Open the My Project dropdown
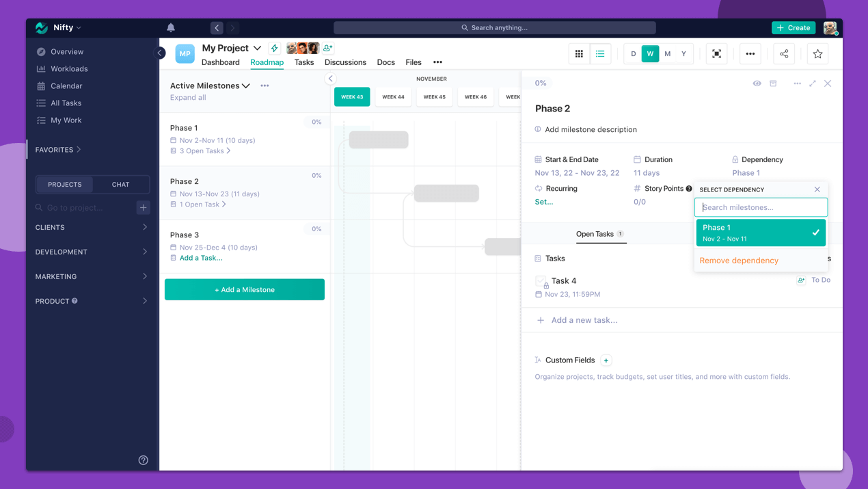This screenshot has height=489, width=868. (x=257, y=48)
